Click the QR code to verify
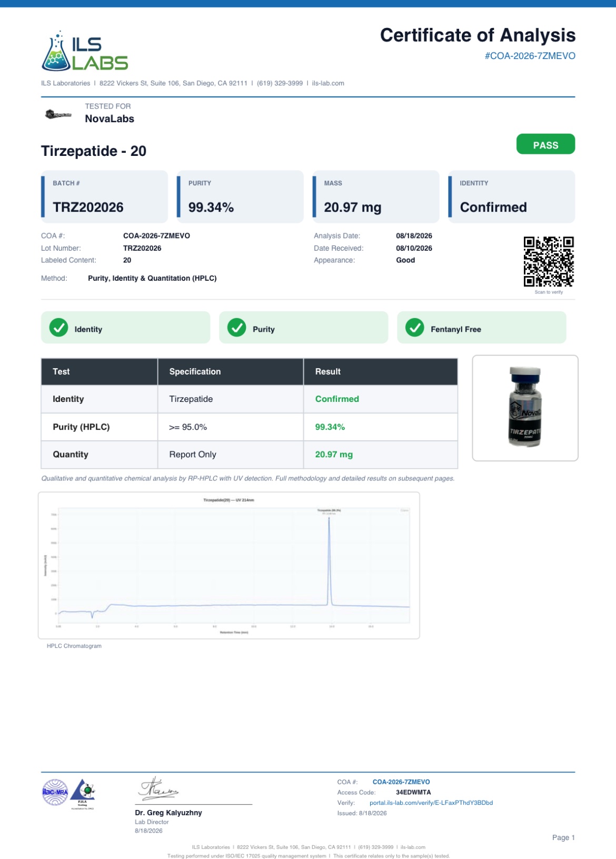The image size is (616, 859). tap(549, 262)
